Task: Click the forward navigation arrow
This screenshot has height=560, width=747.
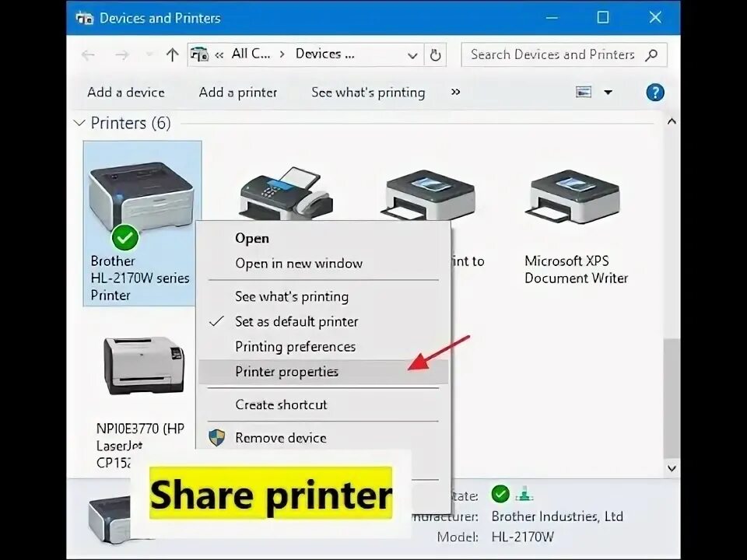Action: pos(122,54)
